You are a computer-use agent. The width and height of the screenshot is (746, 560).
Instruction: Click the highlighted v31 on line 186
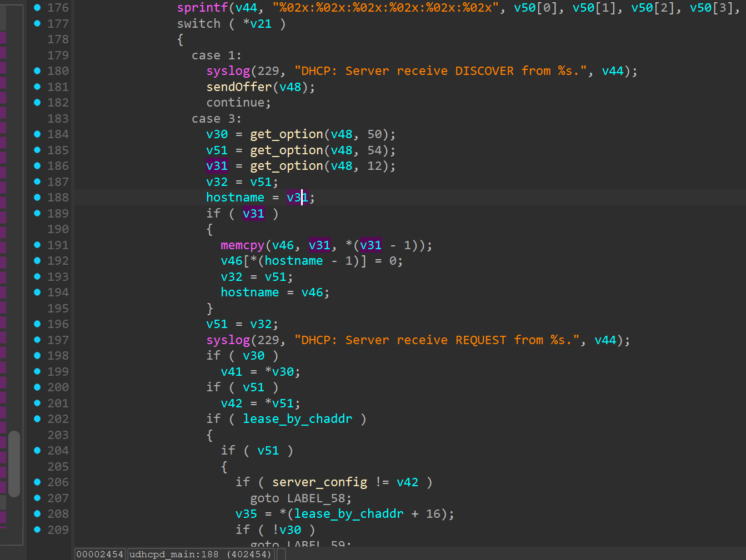pyautogui.click(x=217, y=166)
